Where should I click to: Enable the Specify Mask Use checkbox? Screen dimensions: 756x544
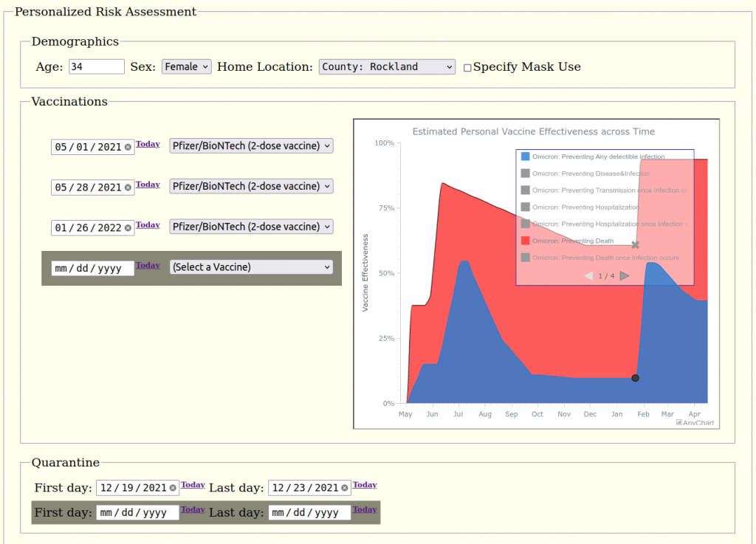click(x=467, y=67)
